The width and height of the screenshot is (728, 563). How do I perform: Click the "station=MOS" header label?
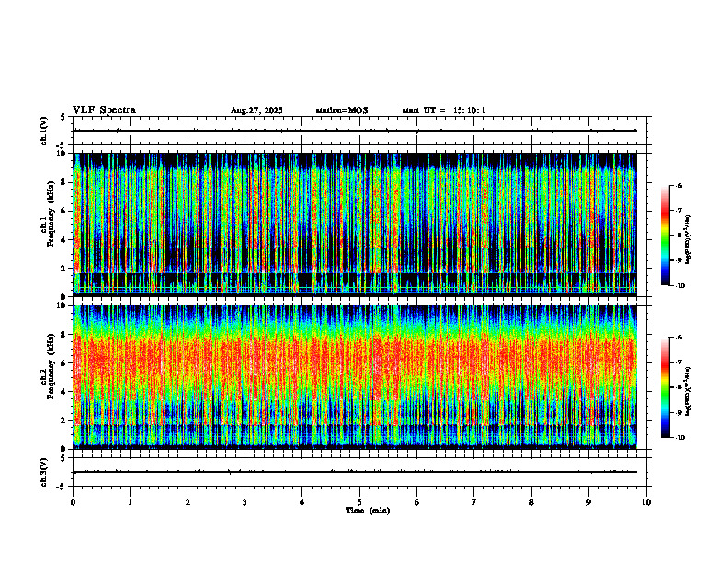[x=342, y=110]
